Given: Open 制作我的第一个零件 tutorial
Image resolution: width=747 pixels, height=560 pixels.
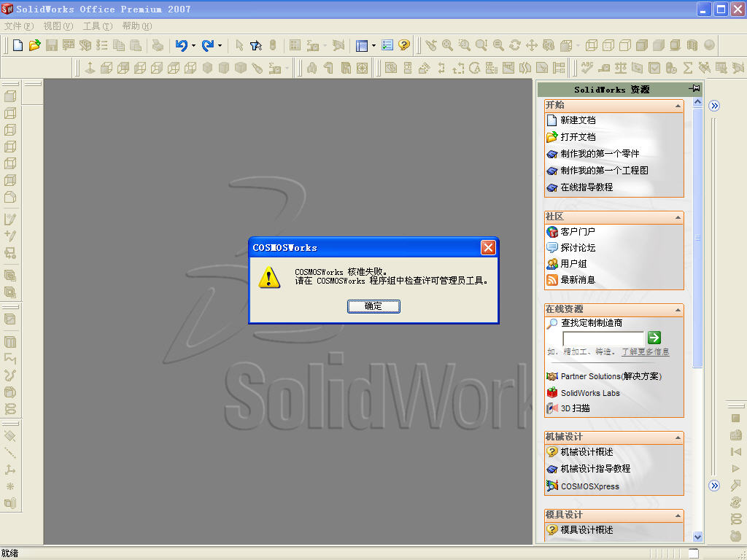Looking at the screenshot, I should 600,154.
